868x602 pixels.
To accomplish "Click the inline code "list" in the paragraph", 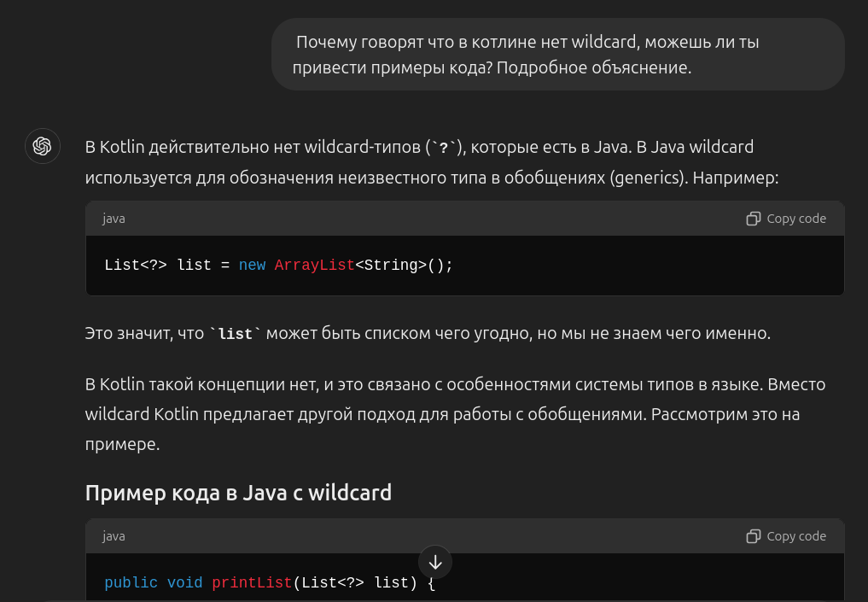I will point(236,334).
